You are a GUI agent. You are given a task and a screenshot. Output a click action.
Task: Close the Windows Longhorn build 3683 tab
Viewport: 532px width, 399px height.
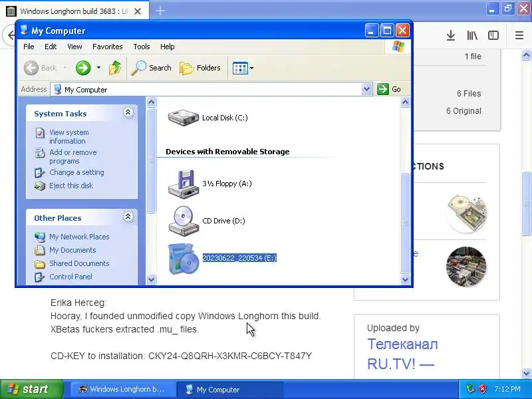pyautogui.click(x=138, y=11)
